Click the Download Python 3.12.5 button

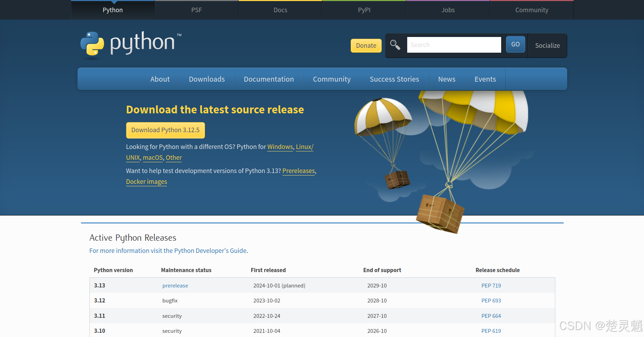point(166,130)
